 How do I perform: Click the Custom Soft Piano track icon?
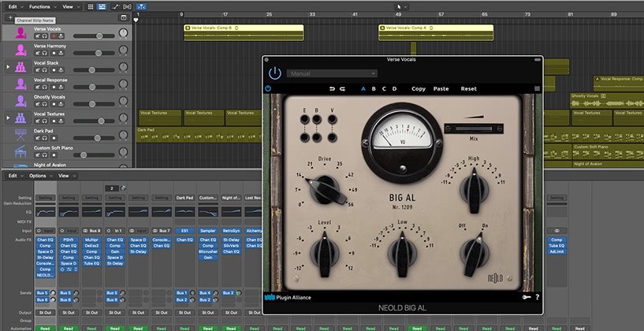pos(20,151)
